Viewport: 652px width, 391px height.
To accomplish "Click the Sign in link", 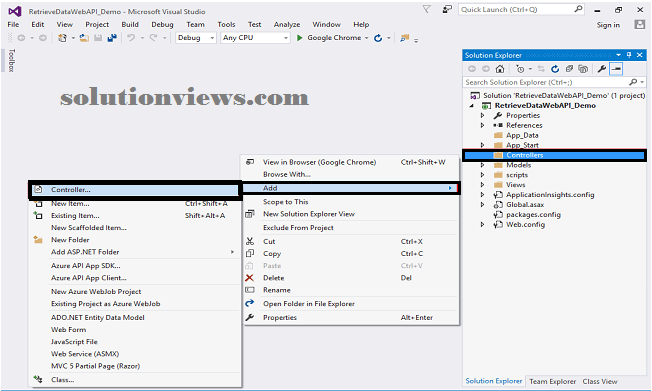I will pyautogui.click(x=608, y=25).
